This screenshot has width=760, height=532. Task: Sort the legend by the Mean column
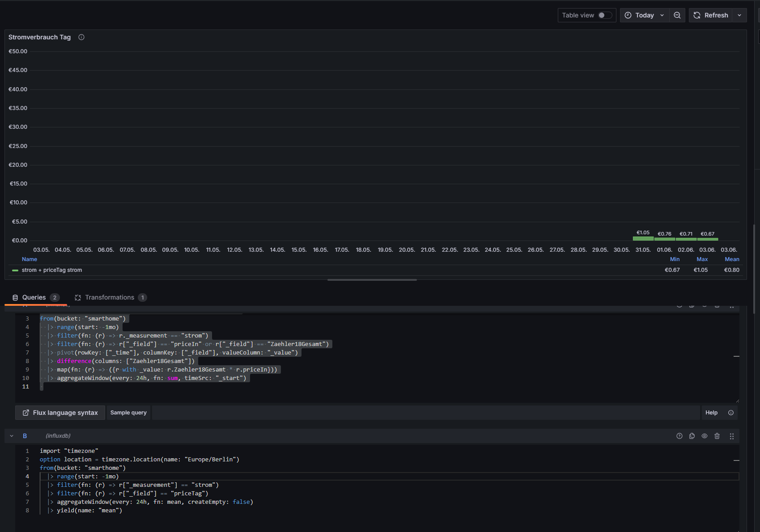click(x=731, y=259)
